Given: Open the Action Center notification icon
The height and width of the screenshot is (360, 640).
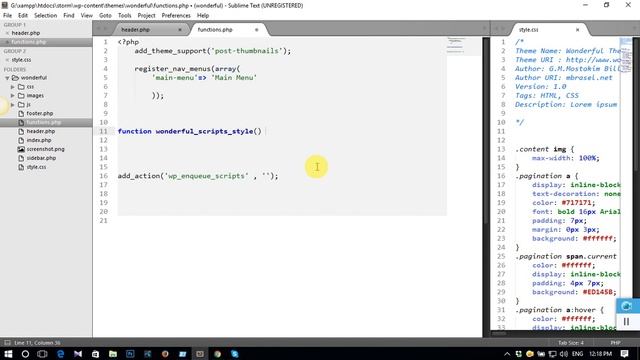Looking at the screenshot, I should [x=624, y=354].
